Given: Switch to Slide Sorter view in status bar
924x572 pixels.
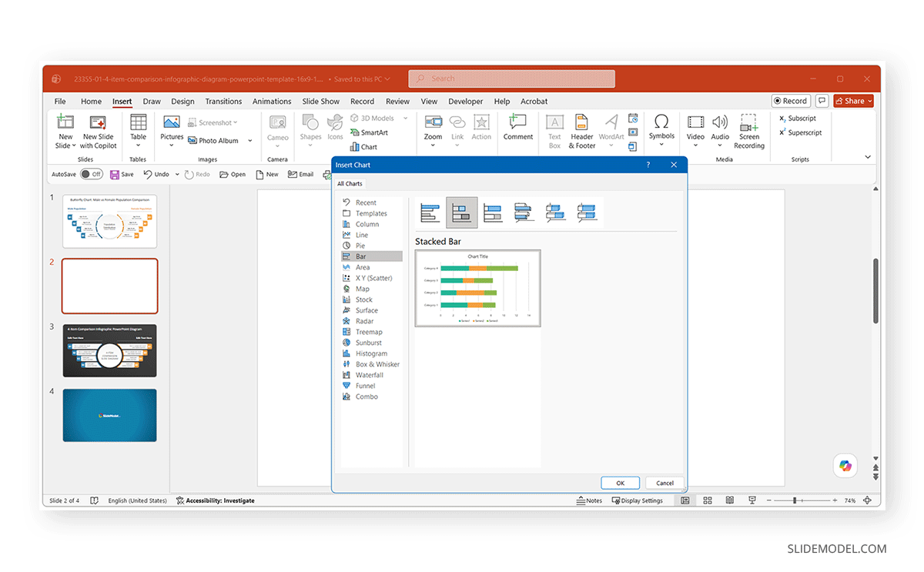Looking at the screenshot, I should [x=707, y=500].
